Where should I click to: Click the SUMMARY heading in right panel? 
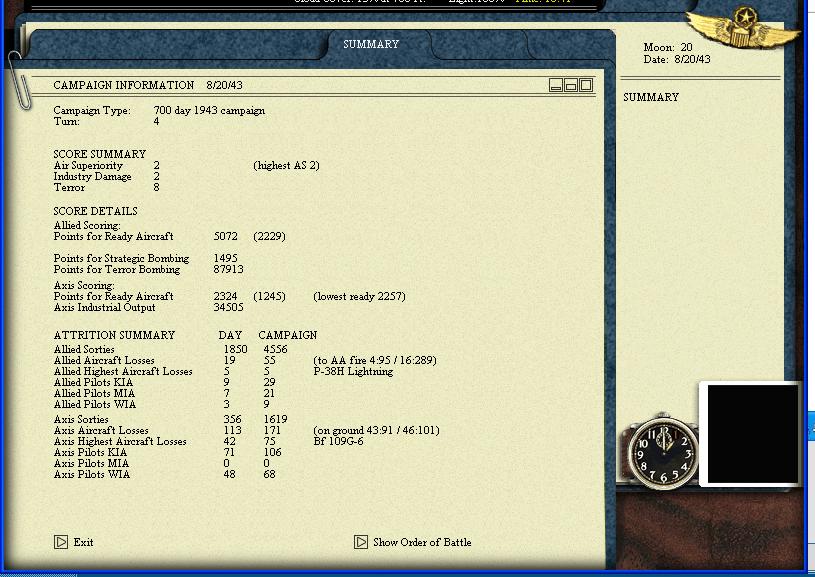tap(651, 97)
